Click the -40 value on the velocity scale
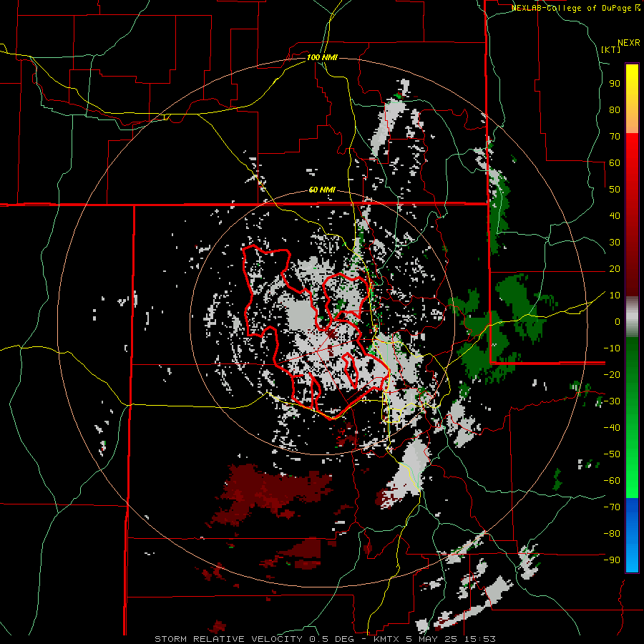 (612, 428)
